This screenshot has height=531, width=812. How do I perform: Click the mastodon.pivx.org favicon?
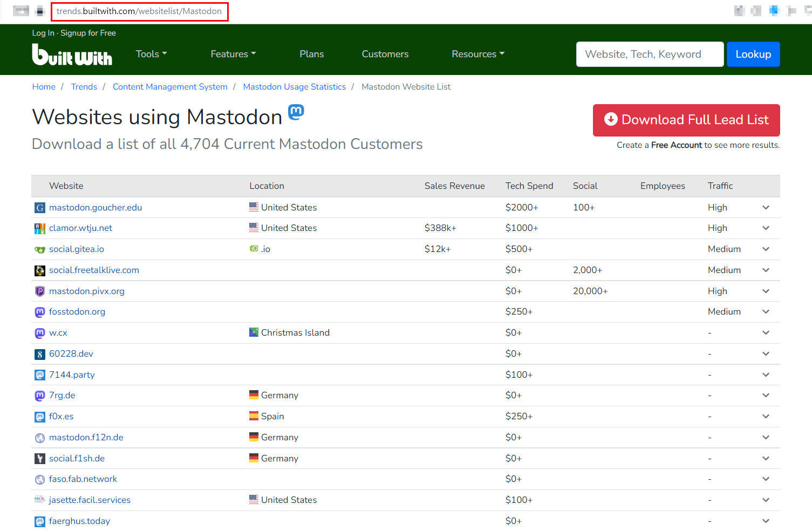pos(40,291)
